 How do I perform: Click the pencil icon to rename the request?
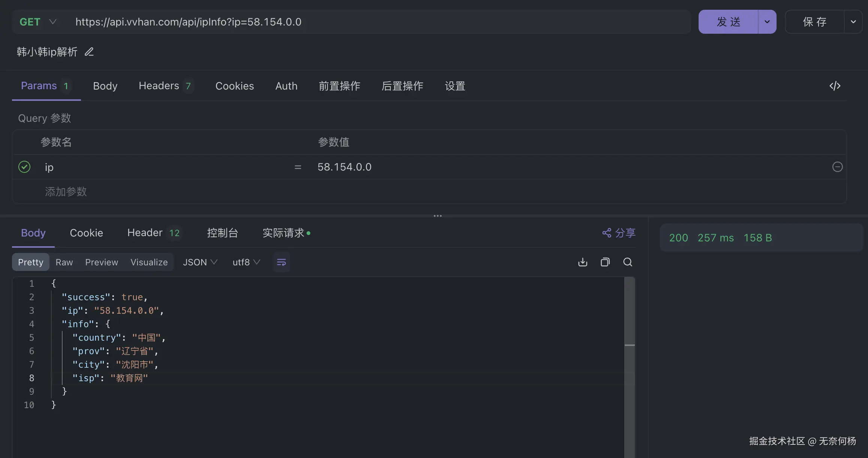click(x=89, y=52)
